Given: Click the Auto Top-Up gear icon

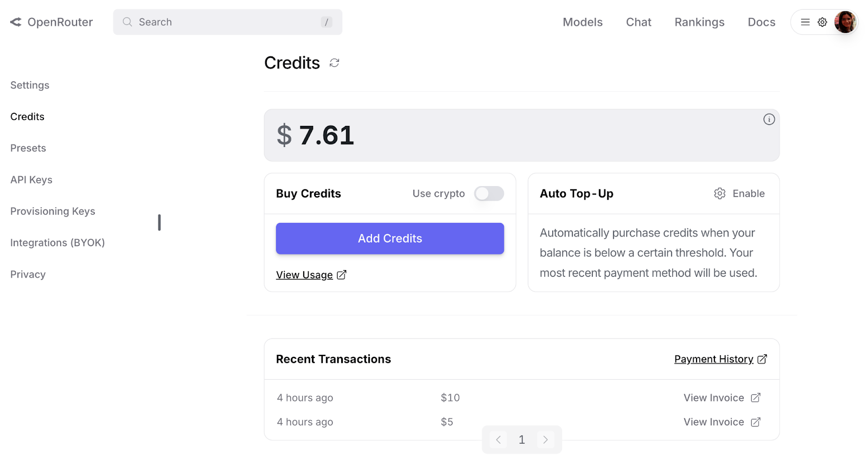Looking at the screenshot, I should pos(719,194).
